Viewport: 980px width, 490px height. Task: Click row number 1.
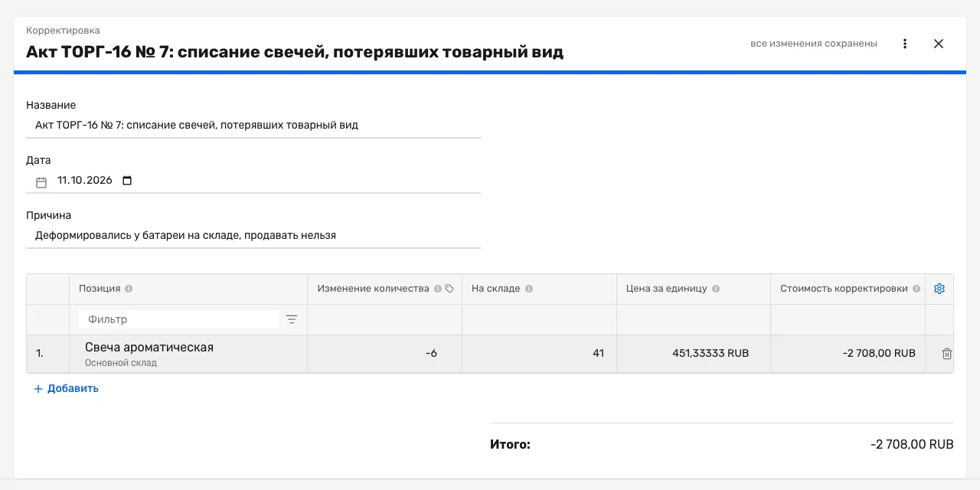tap(40, 354)
